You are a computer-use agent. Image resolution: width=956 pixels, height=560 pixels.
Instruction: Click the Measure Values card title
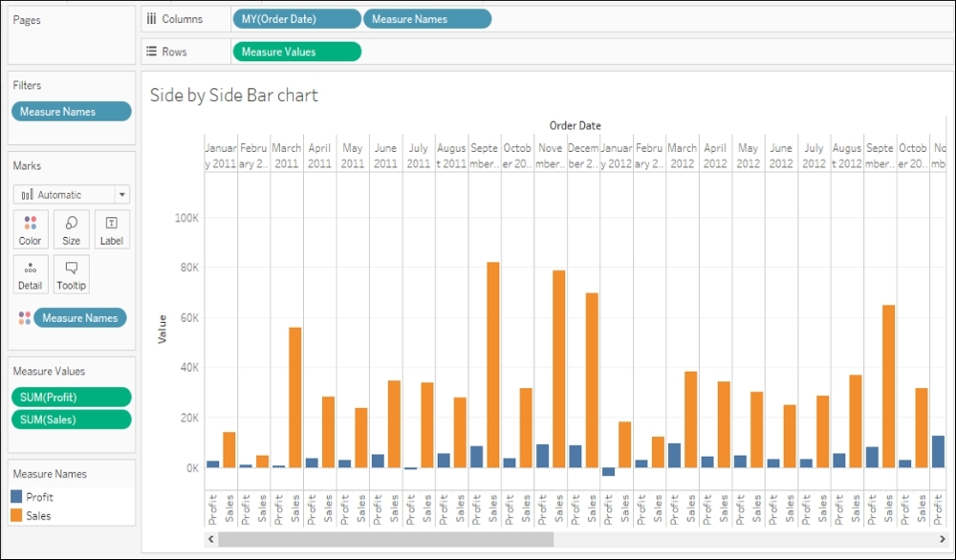49,371
